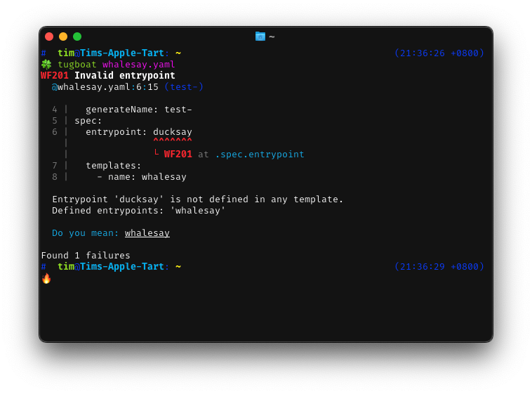
Task: Click the 'tugboat' command text
Action: click(x=77, y=64)
